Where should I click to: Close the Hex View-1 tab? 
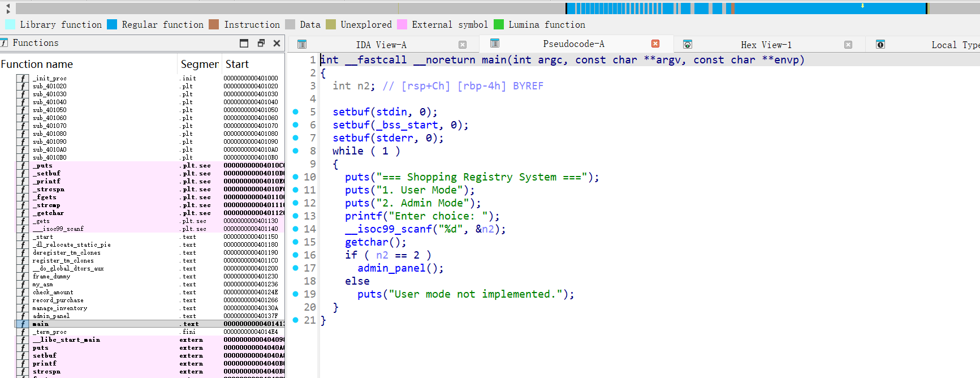[848, 45]
